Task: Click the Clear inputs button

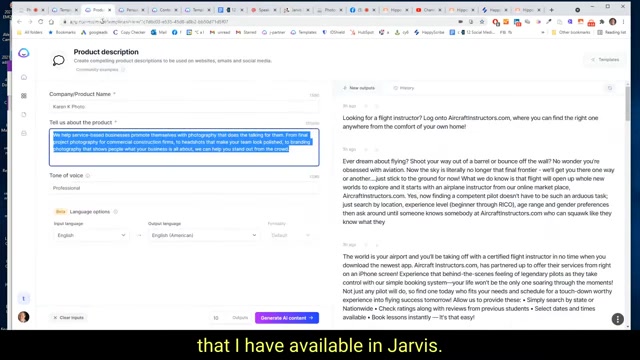Action: (x=68, y=318)
